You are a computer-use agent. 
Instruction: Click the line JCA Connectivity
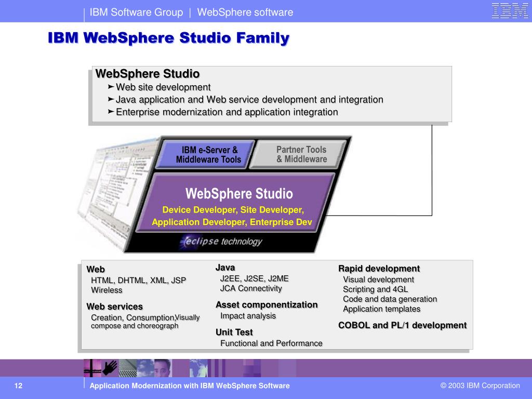[251, 288]
